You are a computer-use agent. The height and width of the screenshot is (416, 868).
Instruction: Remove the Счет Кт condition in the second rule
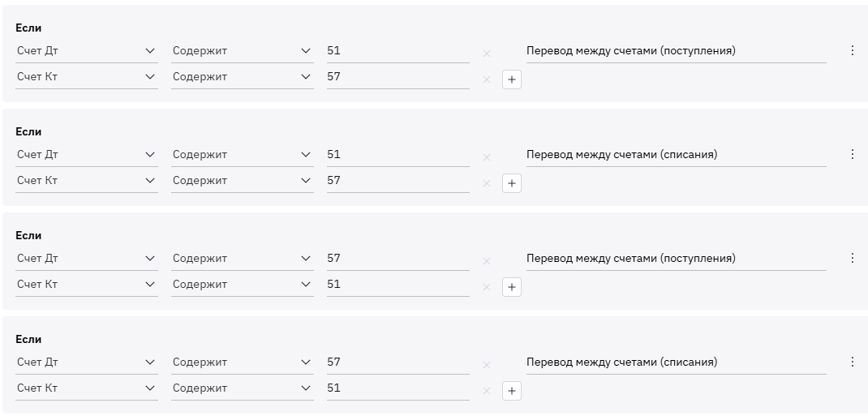487,183
